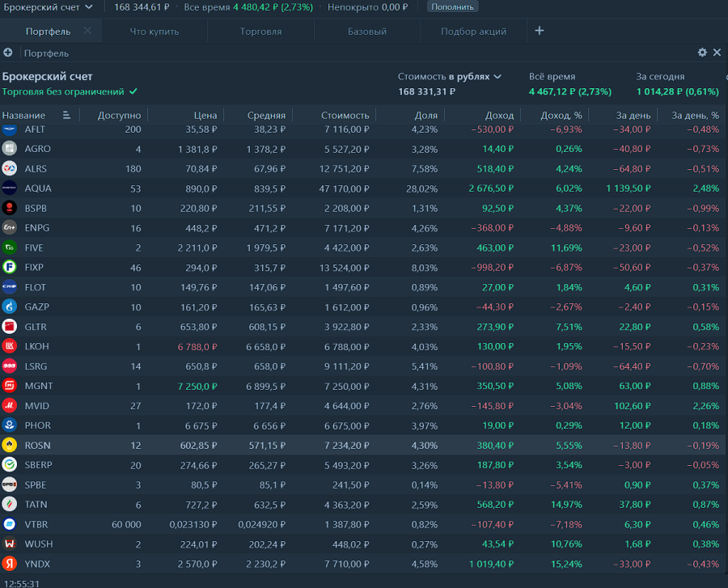Click MGNT price 7 250,0 ₽

click(x=197, y=386)
